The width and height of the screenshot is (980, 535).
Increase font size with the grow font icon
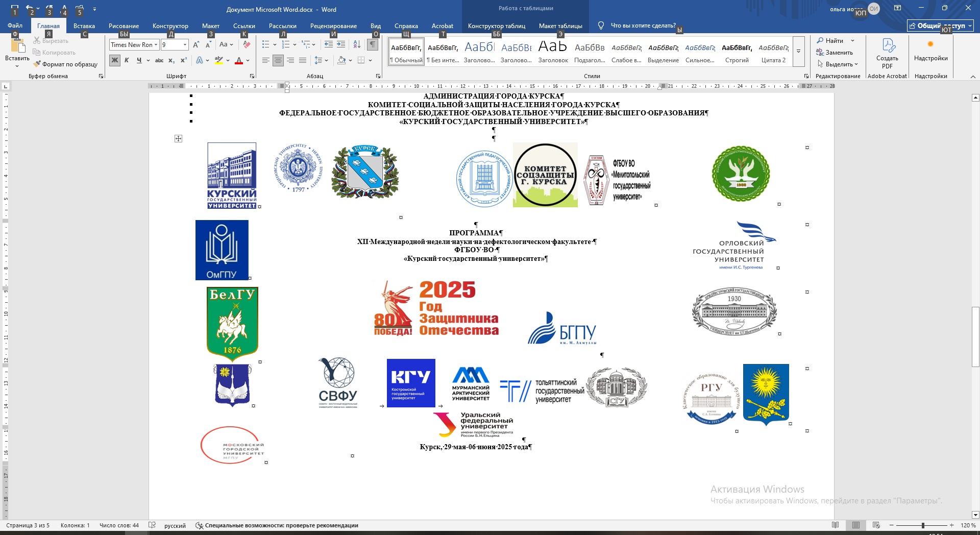196,45
